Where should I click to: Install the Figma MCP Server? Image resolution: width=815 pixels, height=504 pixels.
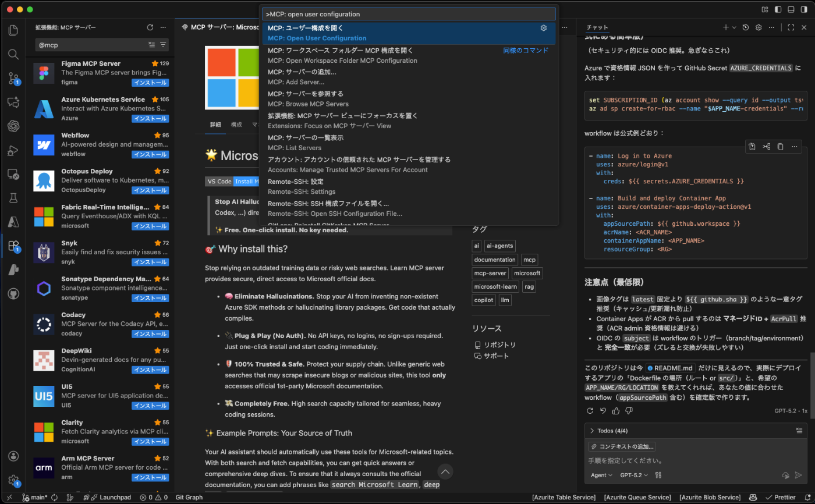point(150,83)
